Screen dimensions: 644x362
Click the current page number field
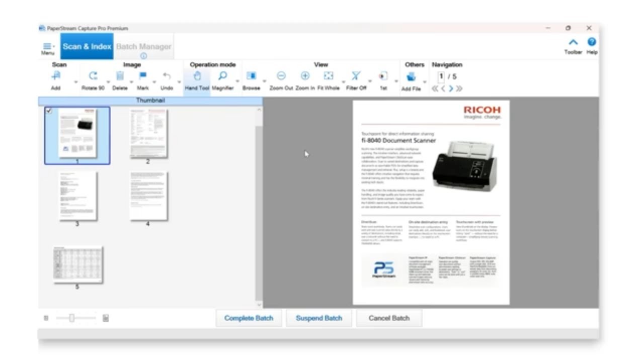(x=441, y=77)
